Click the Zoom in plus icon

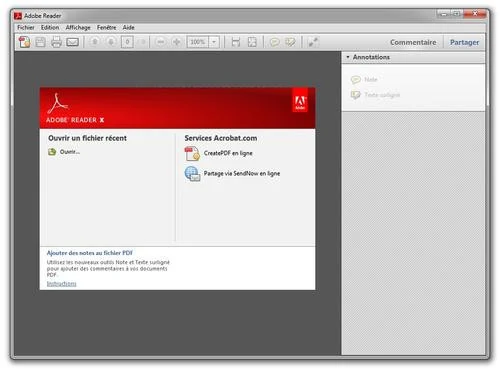tap(176, 42)
